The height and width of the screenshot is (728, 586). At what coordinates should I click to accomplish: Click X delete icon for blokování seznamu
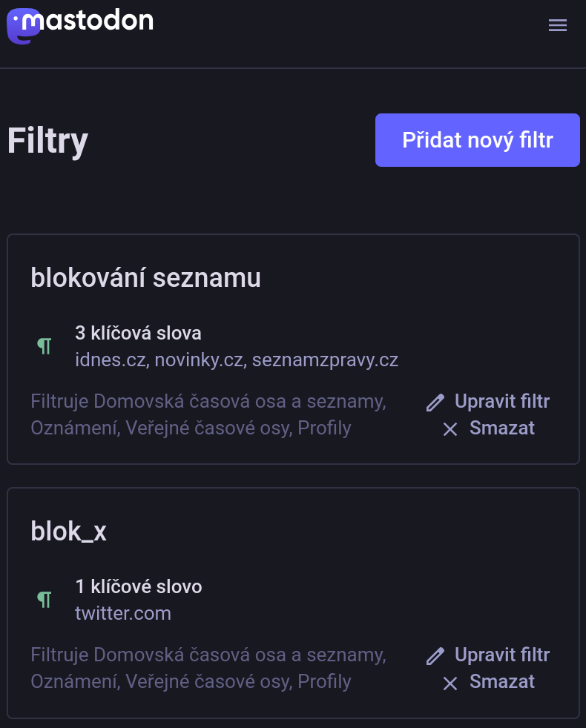click(450, 429)
